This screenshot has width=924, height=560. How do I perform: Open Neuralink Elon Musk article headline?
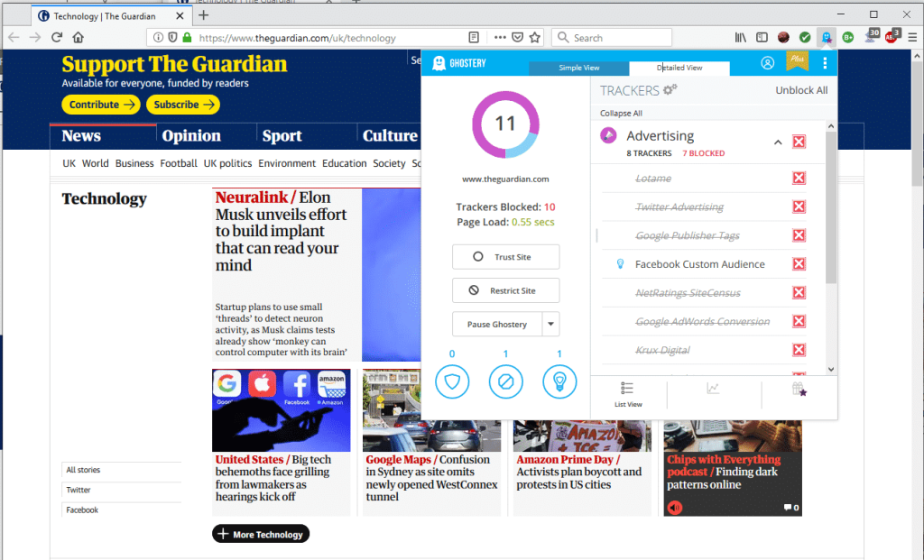(x=282, y=231)
